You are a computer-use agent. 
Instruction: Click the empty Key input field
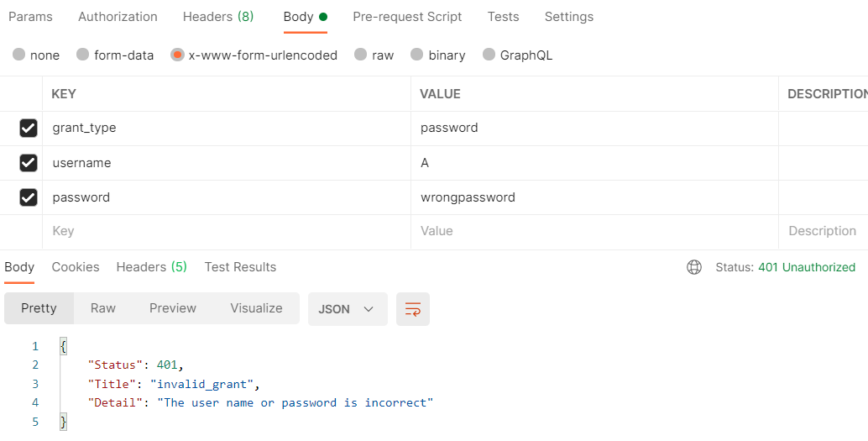click(227, 231)
